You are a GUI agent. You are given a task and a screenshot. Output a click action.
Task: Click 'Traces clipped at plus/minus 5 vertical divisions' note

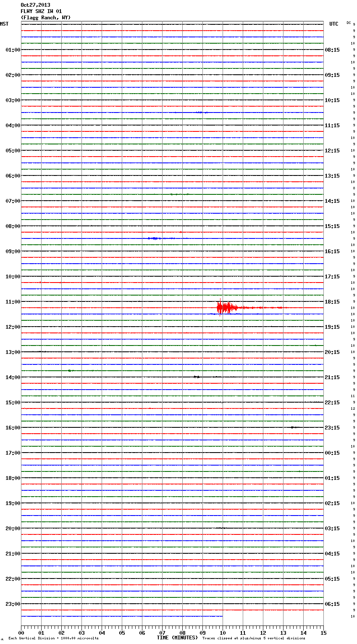[x=254, y=639]
